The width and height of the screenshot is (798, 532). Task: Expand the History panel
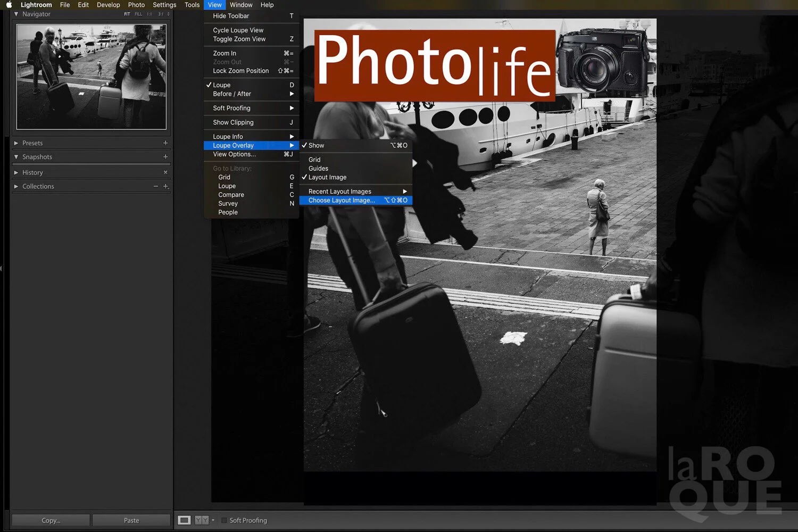[16, 172]
